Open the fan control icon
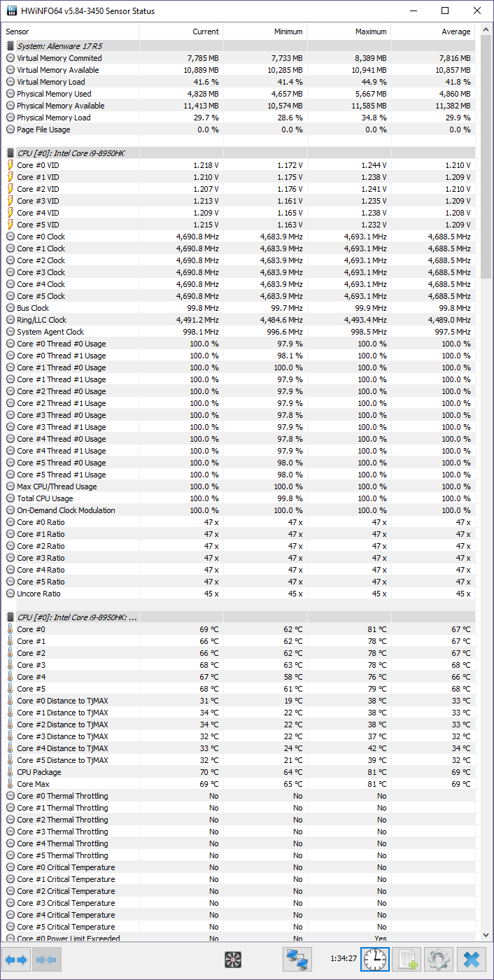This screenshot has height=980, width=494. pos(233,960)
